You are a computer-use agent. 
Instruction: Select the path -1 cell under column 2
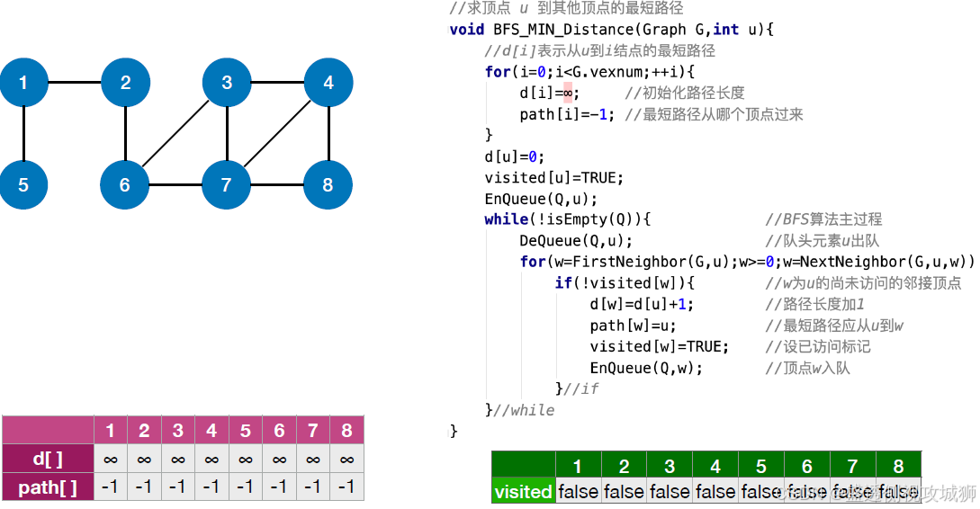[x=144, y=487]
